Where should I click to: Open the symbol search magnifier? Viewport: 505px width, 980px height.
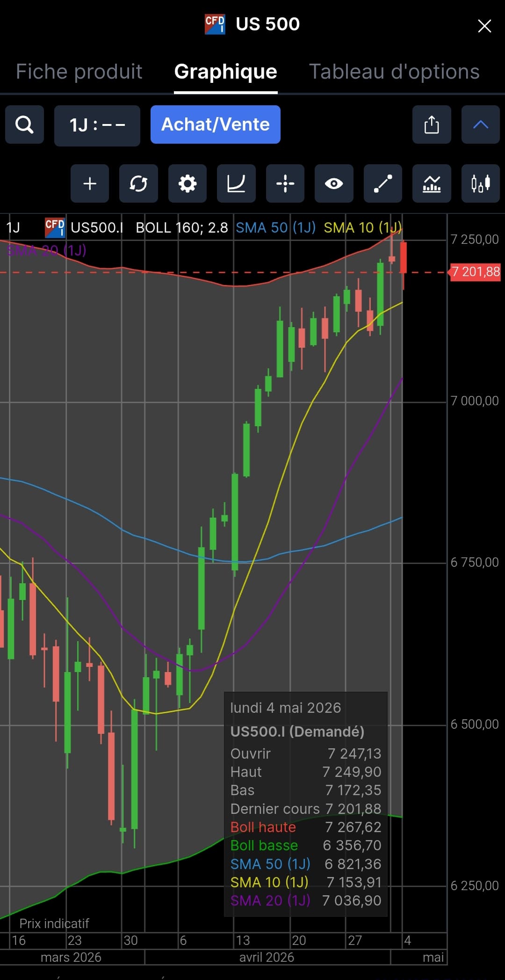coord(24,124)
